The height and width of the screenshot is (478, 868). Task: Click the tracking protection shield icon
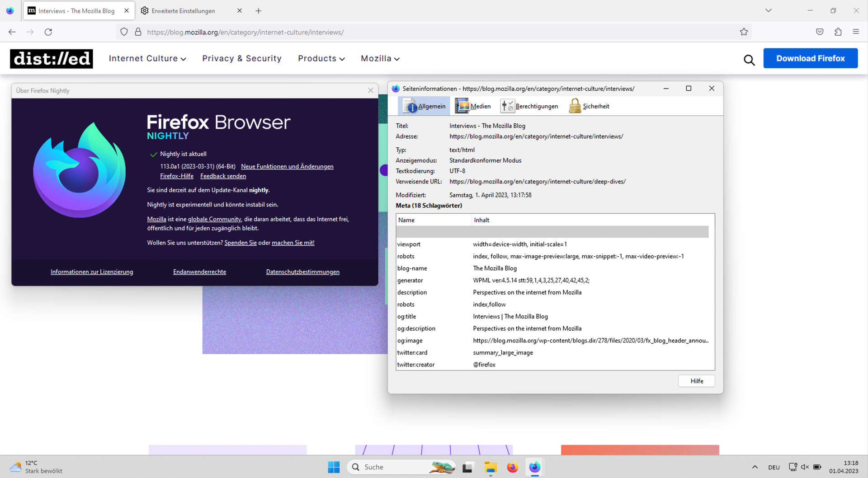tap(124, 32)
